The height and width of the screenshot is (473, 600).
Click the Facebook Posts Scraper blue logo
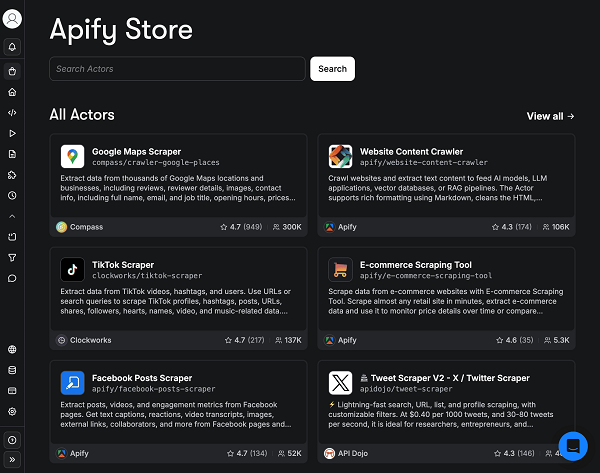[x=72, y=383]
